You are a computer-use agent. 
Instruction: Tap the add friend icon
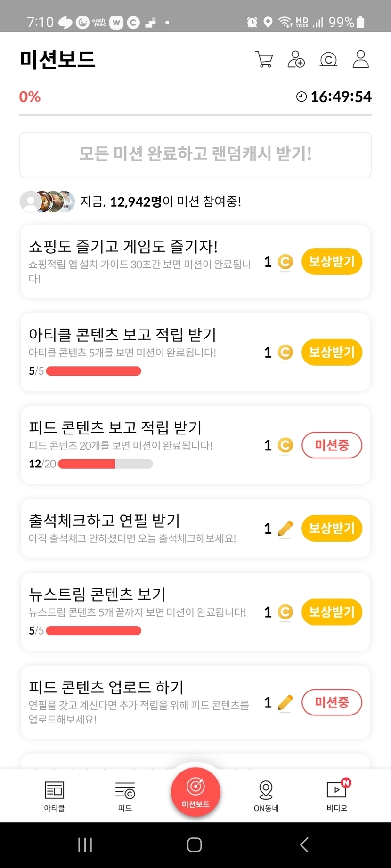[x=296, y=59]
